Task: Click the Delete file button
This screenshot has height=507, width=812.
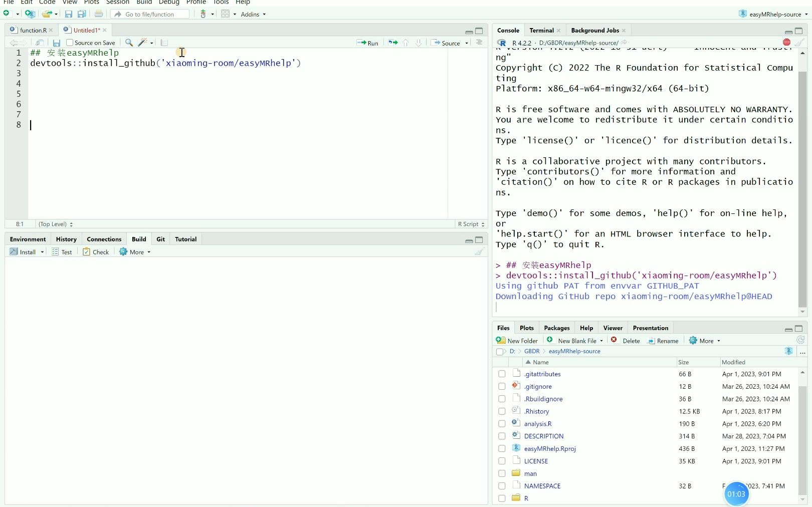Action: (x=625, y=341)
